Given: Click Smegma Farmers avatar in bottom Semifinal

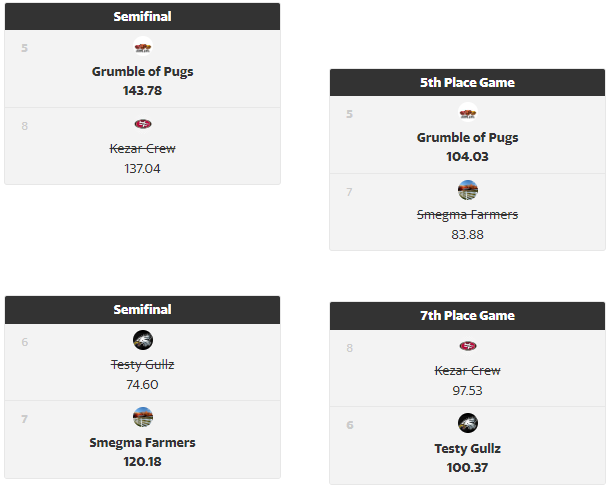Looking at the screenshot, I should tap(143, 417).
